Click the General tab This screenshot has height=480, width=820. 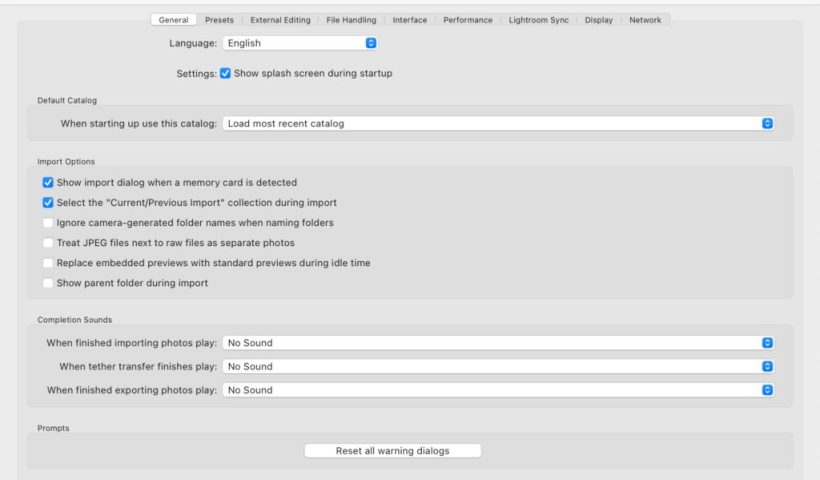173,20
